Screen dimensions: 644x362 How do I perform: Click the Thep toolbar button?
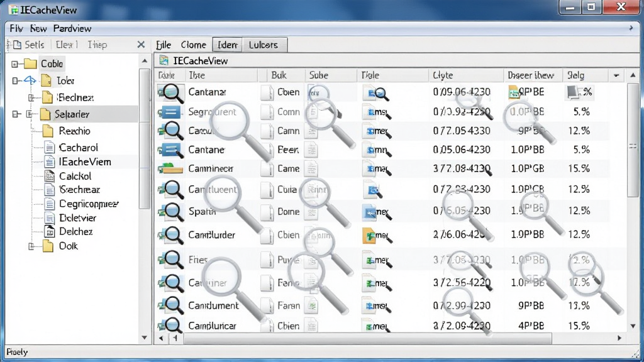pos(97,45)
